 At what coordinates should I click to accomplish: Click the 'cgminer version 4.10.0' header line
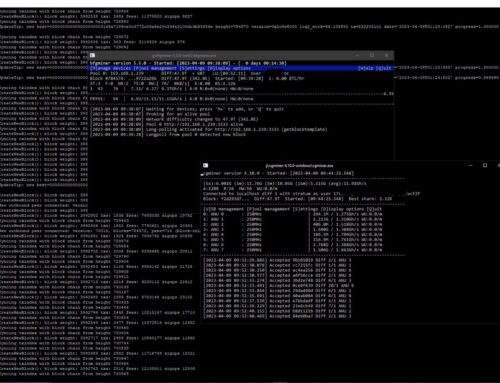coord(278,173)
